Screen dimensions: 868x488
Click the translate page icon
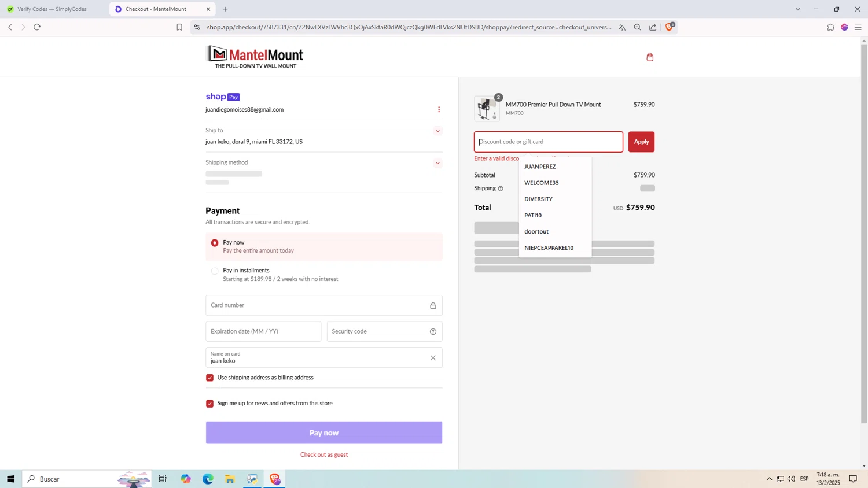coord(622,27)
